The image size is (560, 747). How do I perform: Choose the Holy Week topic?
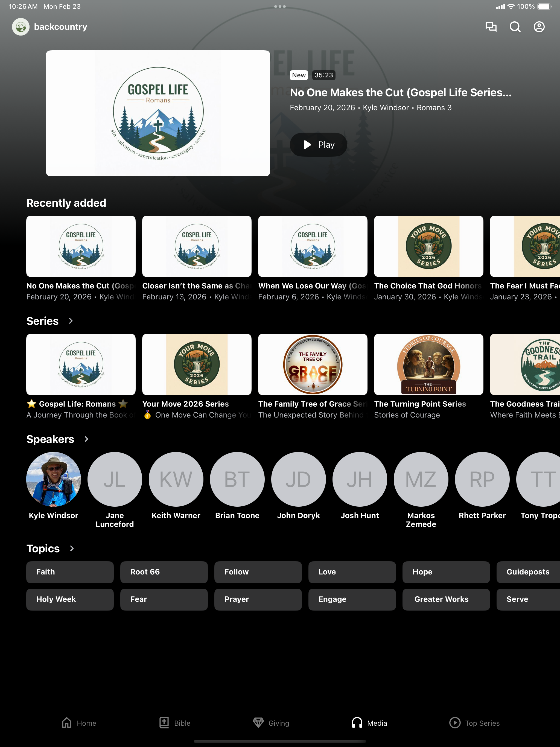70,599
